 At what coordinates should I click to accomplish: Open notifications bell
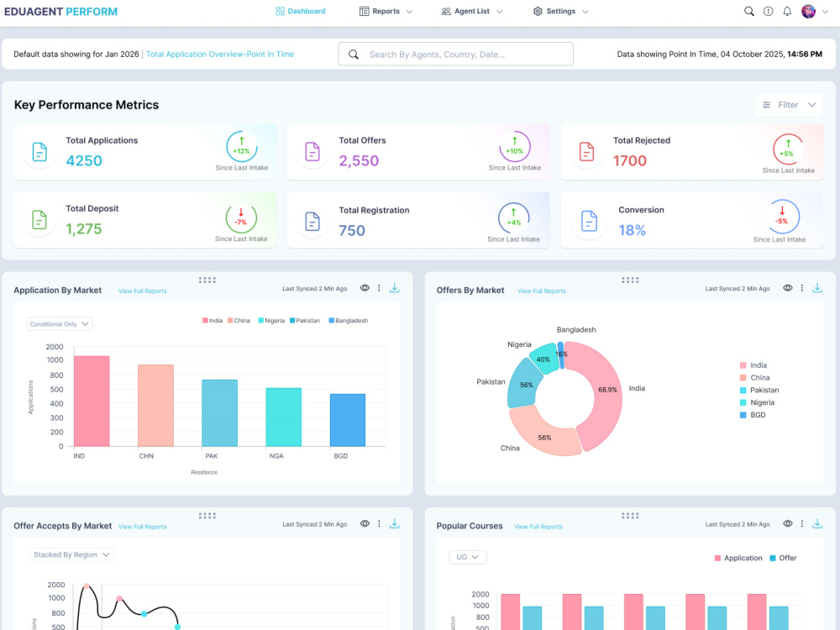pos(787,11)
